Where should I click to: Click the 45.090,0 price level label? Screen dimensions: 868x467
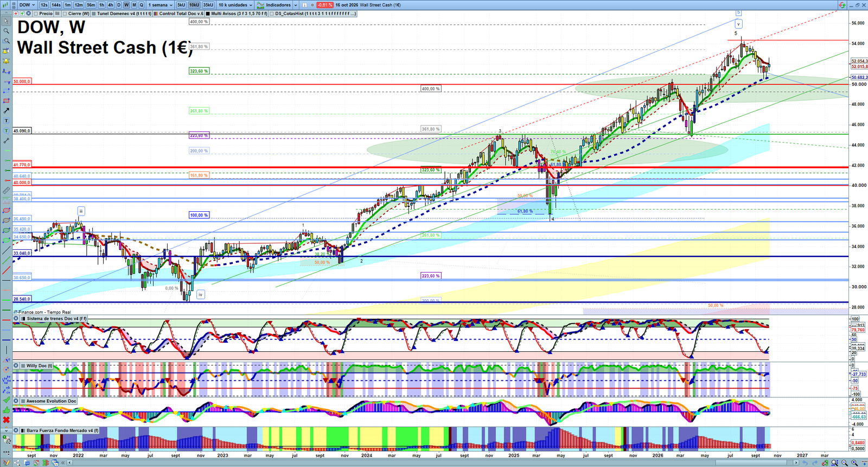[22, 131]
